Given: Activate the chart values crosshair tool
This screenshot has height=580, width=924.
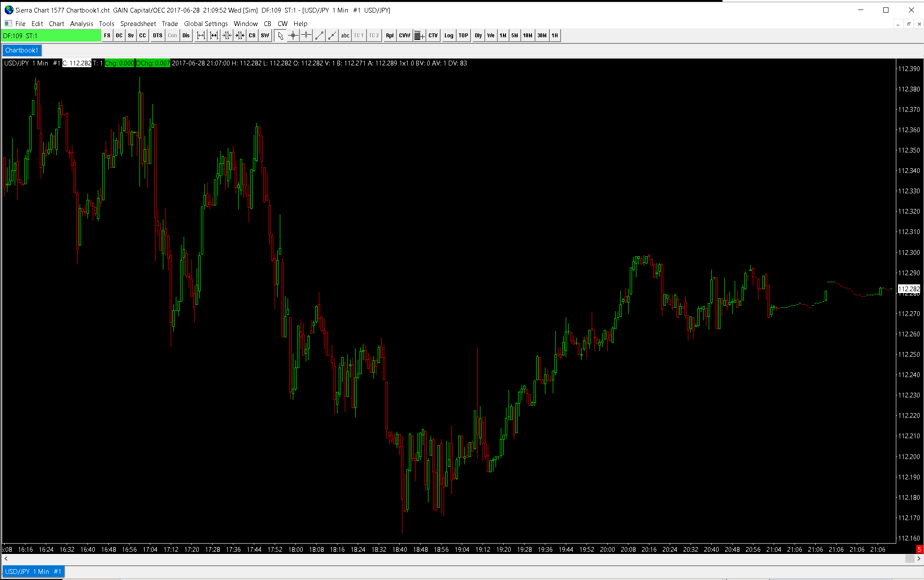Looking at the screenshot, I should (x=293, y=36).
